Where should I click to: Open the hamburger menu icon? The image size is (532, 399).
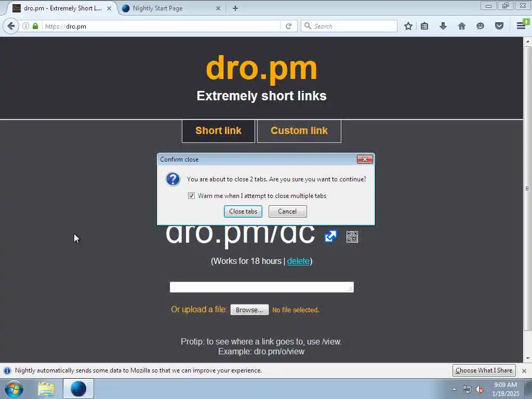point(522,25)
